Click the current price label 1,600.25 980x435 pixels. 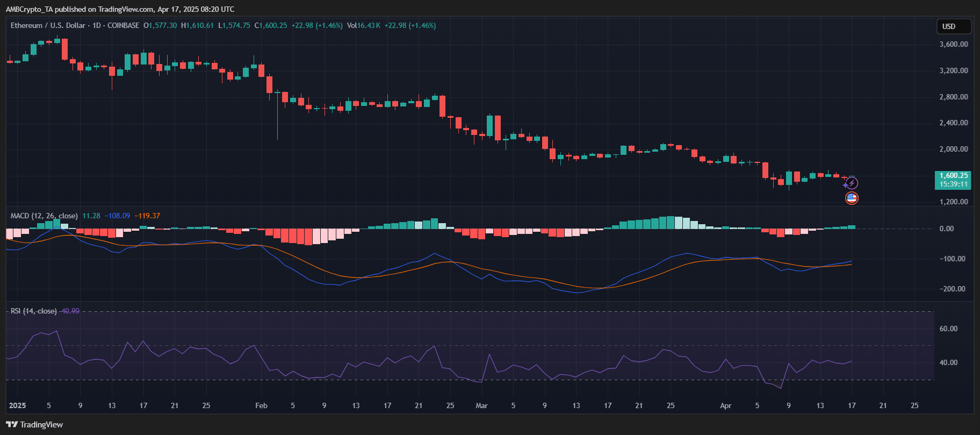(x=953, y=176)
